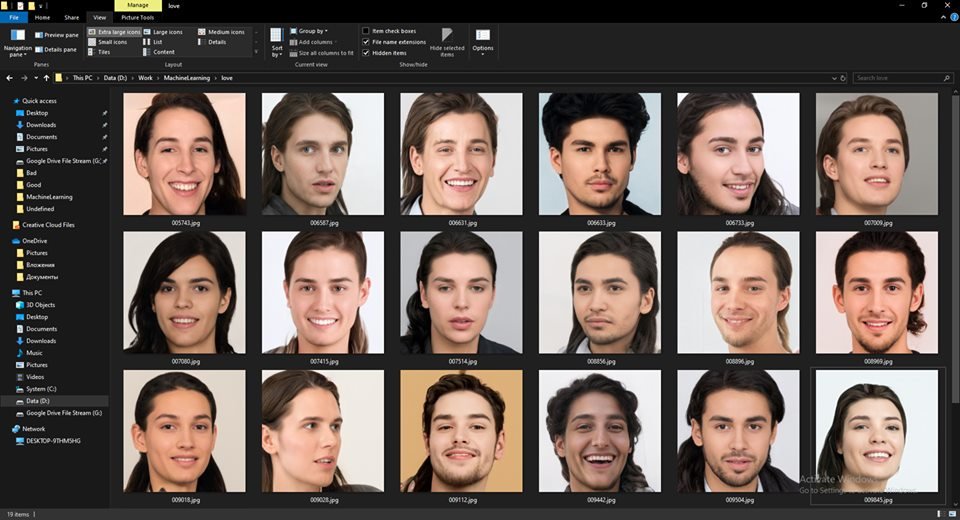Expand the layout gallery more arrow
Image resolution: width=960 pixels, height=520 pixels.
256,52
